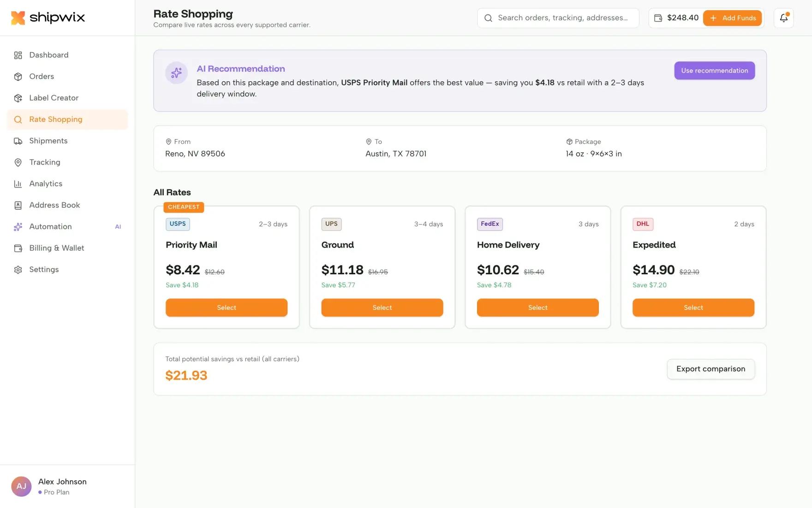Open Settings from sidebar
The image size is (812, 508).
[x=67, y=270]
